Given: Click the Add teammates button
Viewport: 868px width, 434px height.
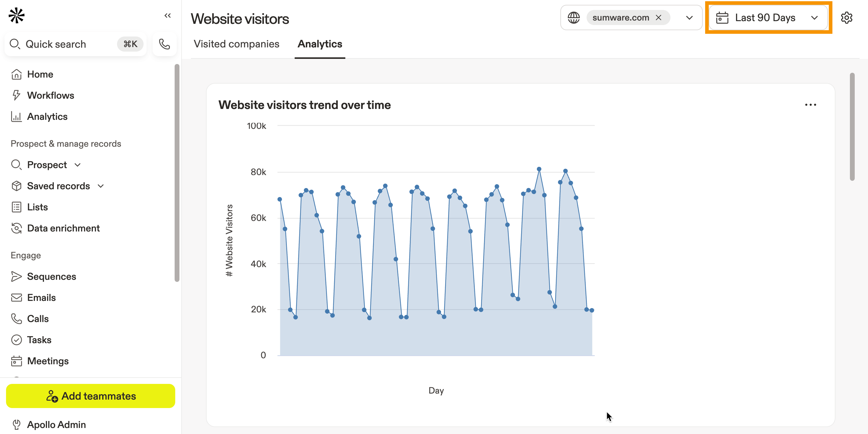Looking at the screenshot, I should coord(90,396).
